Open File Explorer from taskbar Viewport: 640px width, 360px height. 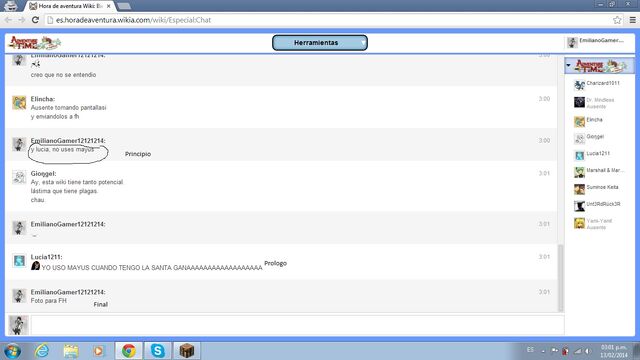(71, 351)
